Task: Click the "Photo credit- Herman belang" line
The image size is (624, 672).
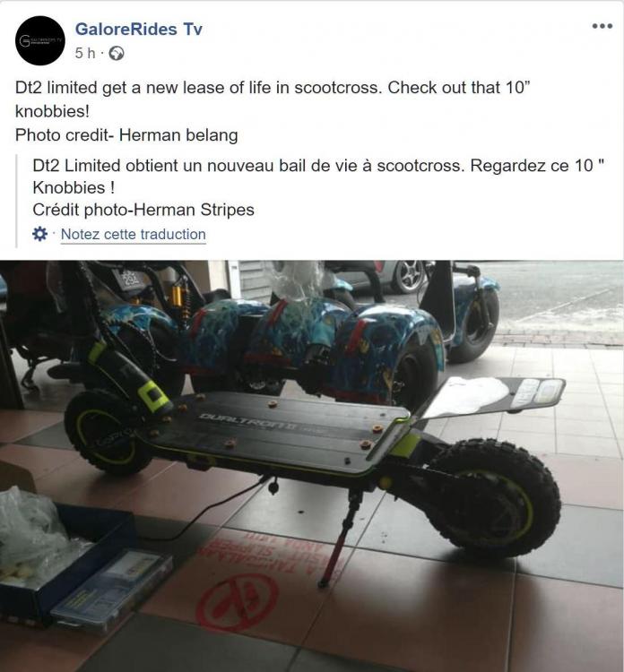Action: pos(126,135)
